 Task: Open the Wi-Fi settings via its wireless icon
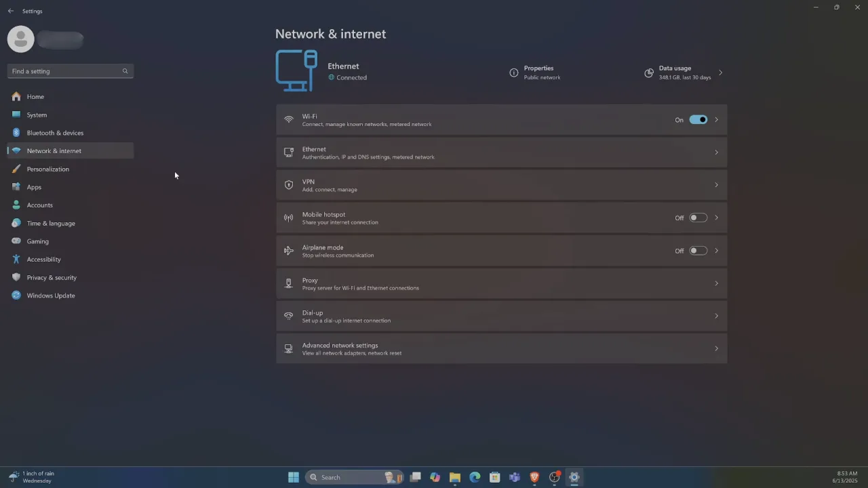click(289, 119)
